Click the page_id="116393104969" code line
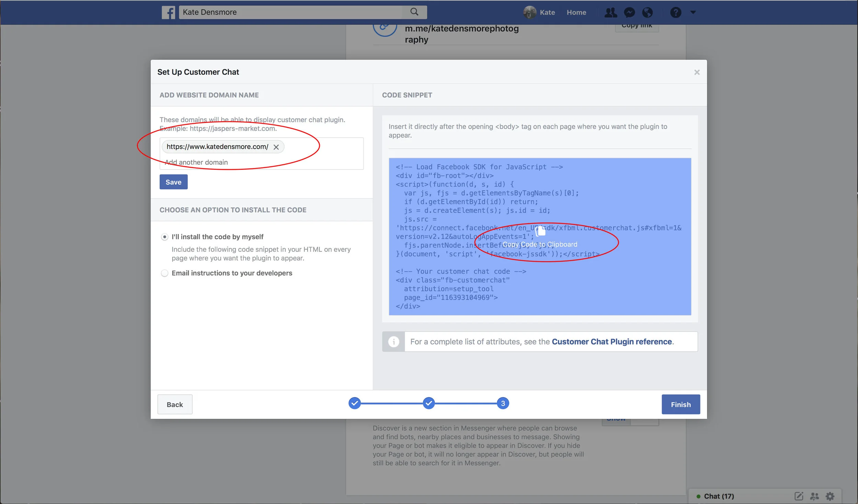 pyautogui.click(x=451, y=297)
